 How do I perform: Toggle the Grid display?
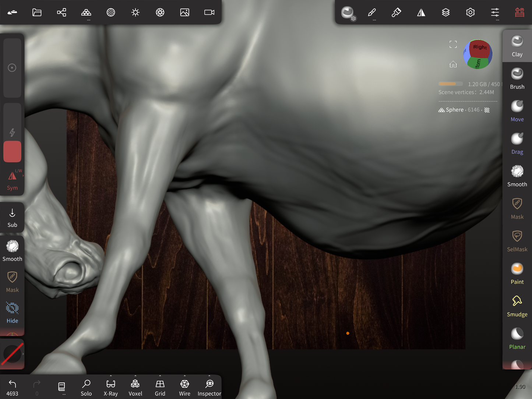160,388
